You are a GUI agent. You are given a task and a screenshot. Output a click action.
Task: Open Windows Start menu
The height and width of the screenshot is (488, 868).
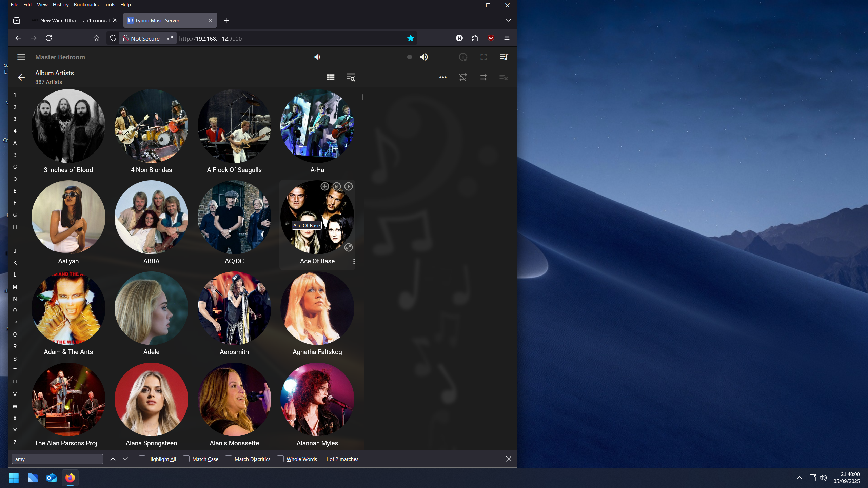[x=14, y=478]
